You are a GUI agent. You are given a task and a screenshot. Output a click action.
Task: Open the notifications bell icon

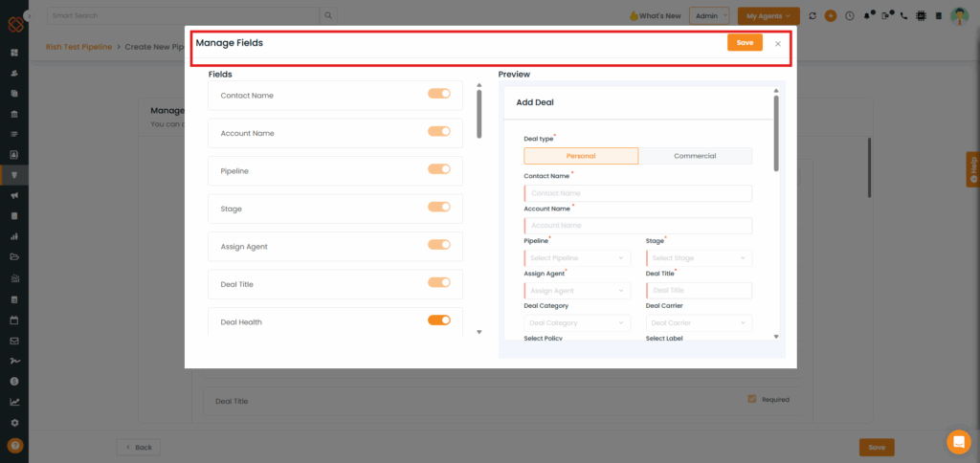click(x=868, y=15)
